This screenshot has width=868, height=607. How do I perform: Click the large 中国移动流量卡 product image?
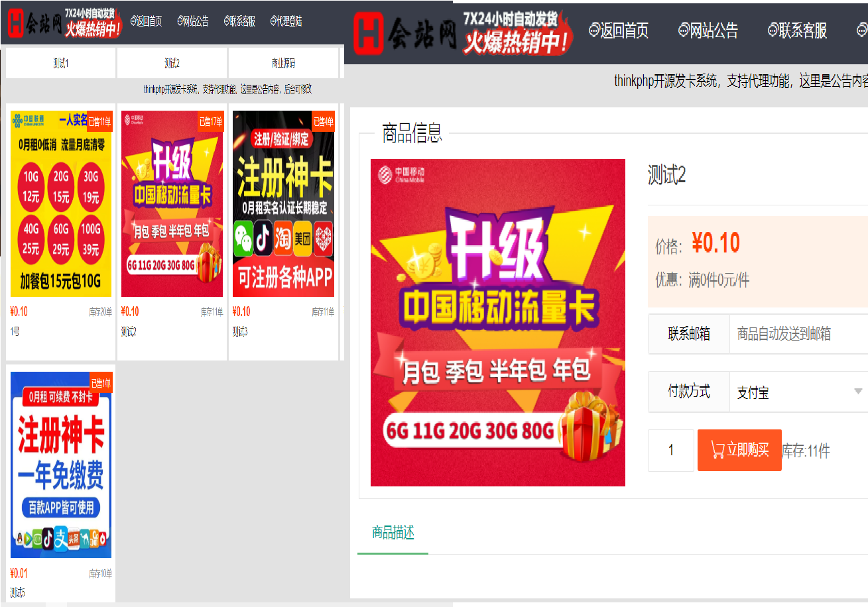click(497, 323)
